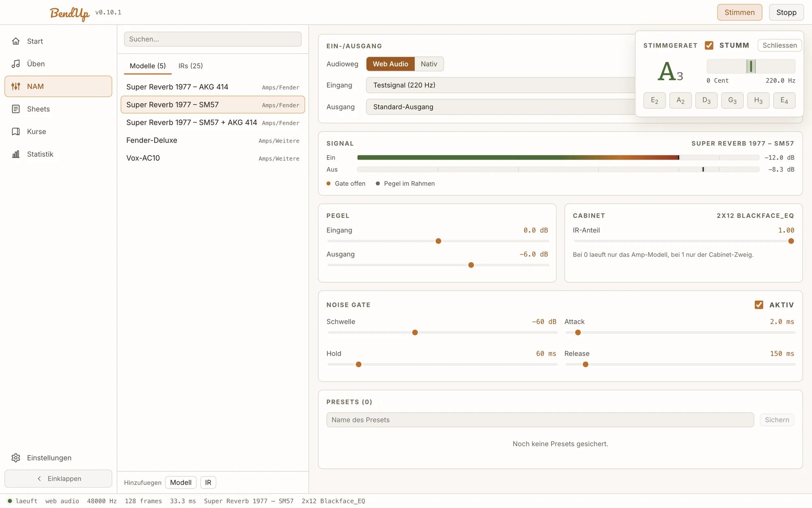Toggle the Noise Gate Aktiv checkbox
The height and width of the screenshot is (508, 812).
coord(759,305)
